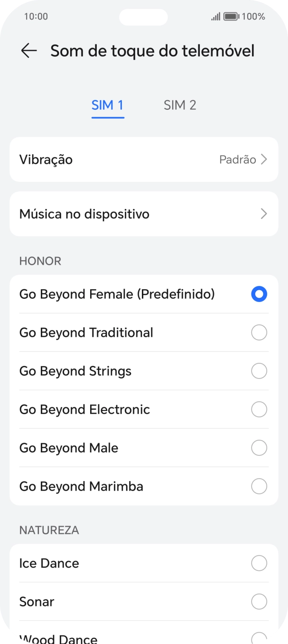
Task: Expand the Vibração chevron
Action: click(x=264, y=160)
